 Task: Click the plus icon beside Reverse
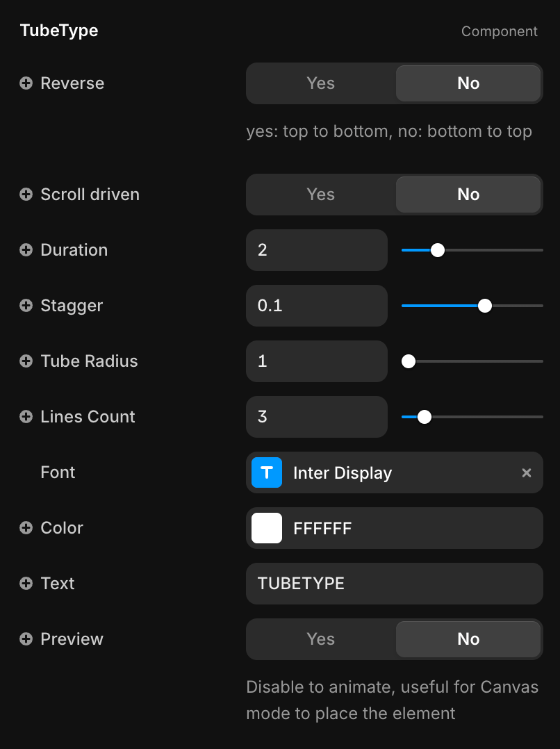[26, 83]
